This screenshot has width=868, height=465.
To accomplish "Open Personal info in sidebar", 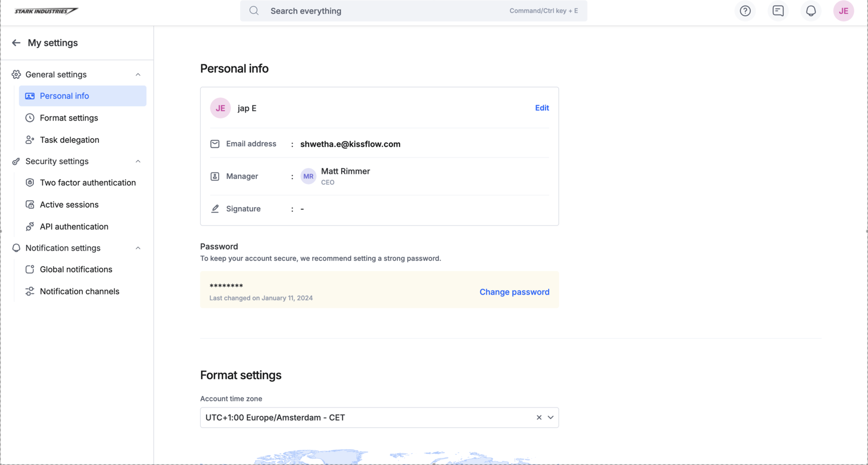I will click(x=83, y=96).
